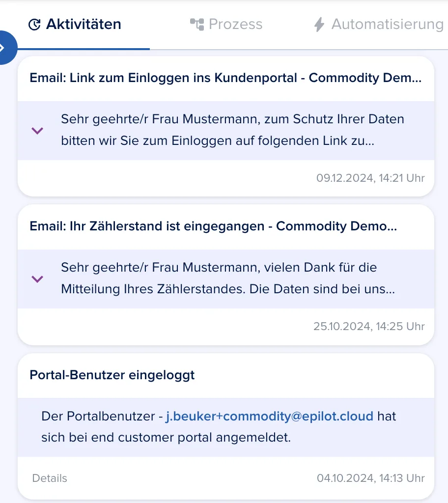Click the Aktivitäten clock icon
Screen dimensions: 448x503
(x=34, y=25)
